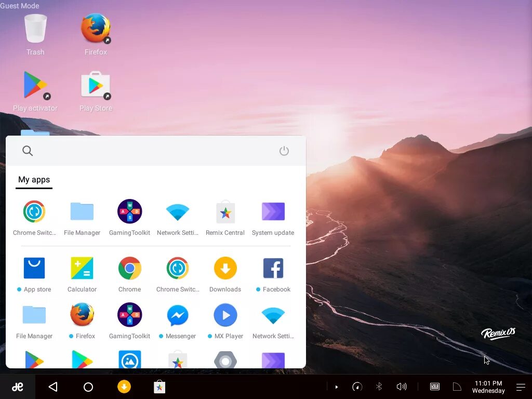Open the notification panel menu icon

coord(521,387)
